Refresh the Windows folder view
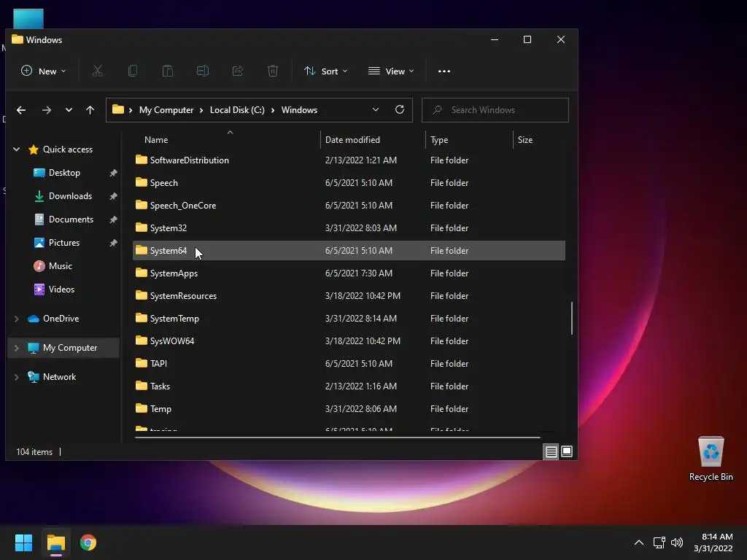The image size is (747, 560). (x=400, y=109)
